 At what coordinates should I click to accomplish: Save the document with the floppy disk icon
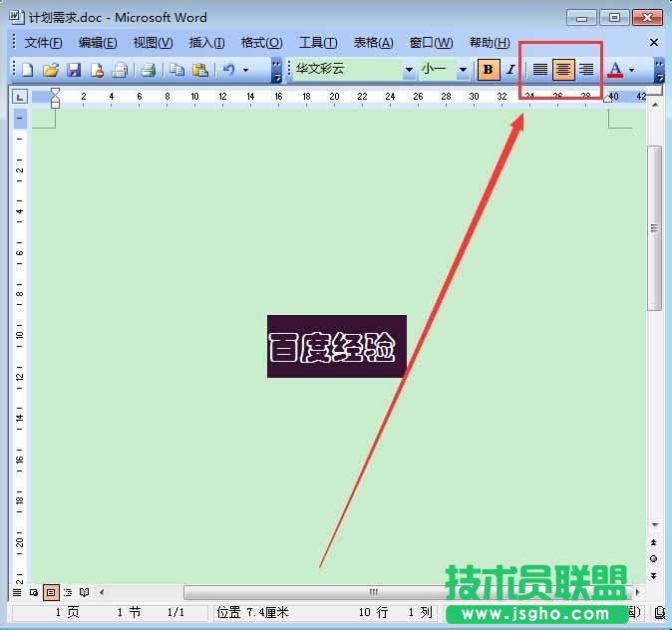pos(74,70)
